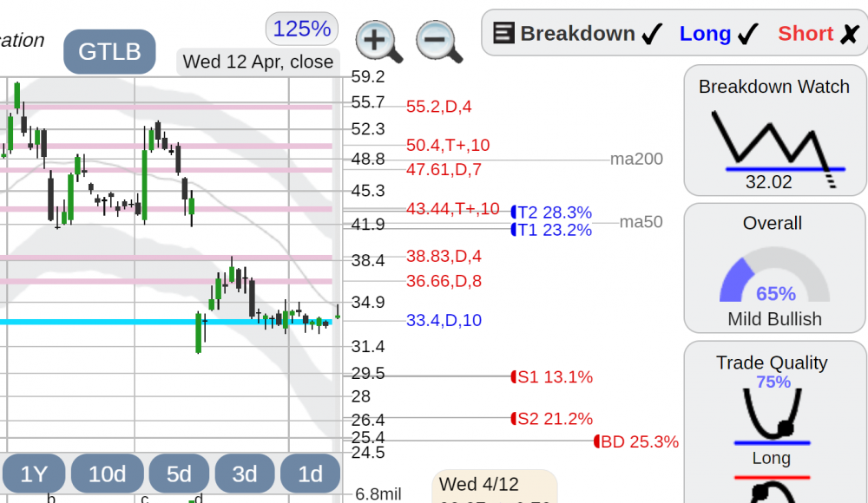Viewport: 868px width, 503px height.
Task: Click the Overall gauge meter
Action: point(774,274)
